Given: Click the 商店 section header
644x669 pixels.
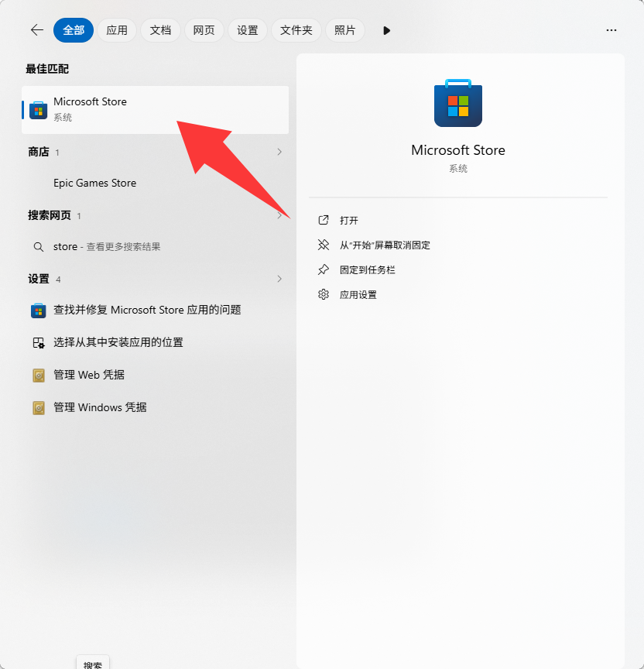Looking at the screenshot, I should tap(39, 152).
